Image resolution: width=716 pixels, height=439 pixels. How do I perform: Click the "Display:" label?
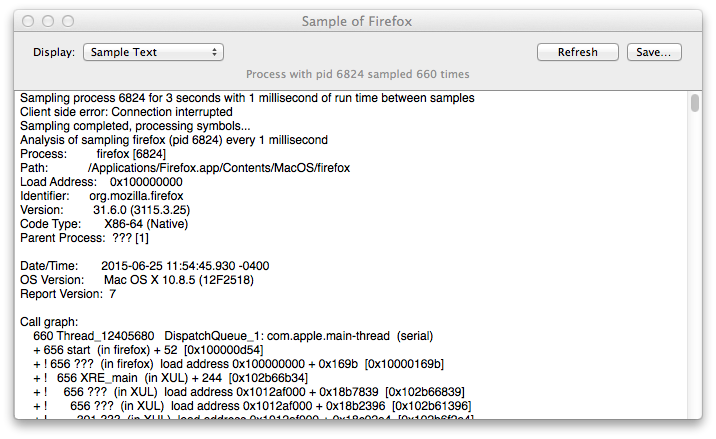pyautogui.click(x=54, y=52)
